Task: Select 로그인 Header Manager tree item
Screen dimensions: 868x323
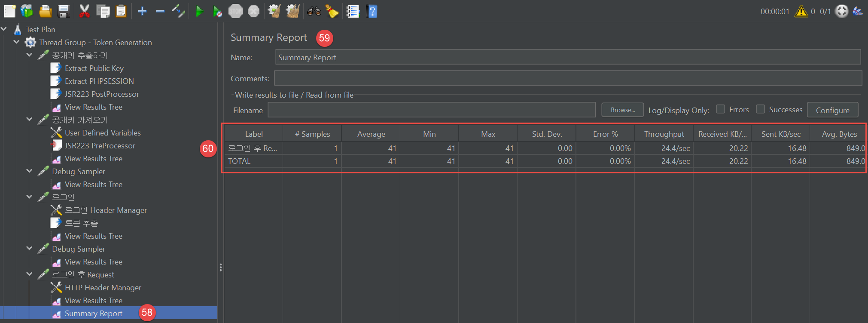Action: coord(106,210)
